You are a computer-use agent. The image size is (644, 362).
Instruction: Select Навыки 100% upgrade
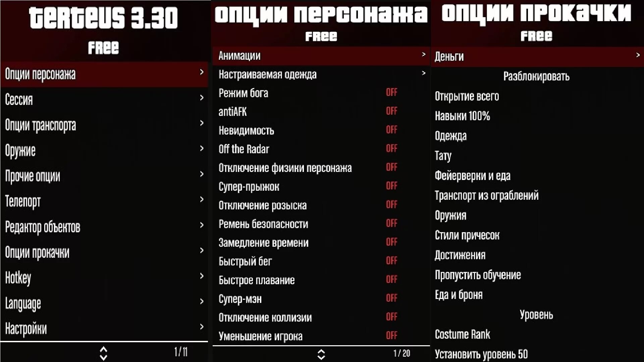click(x=463, y=115)
